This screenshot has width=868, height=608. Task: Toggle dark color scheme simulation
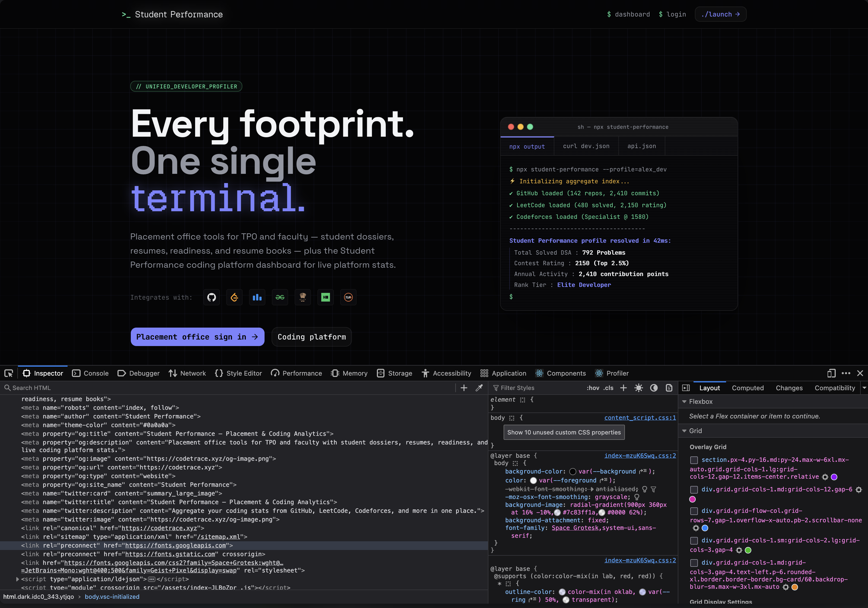(x=654, y=388)
